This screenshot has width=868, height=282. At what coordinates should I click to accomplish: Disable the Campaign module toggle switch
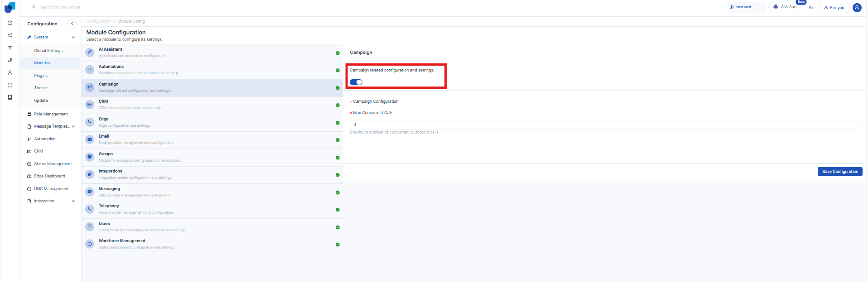(x=356, y=82)
